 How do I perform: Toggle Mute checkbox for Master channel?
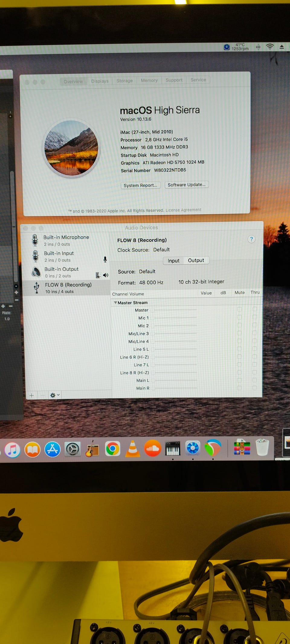click(x=240, y=309)
